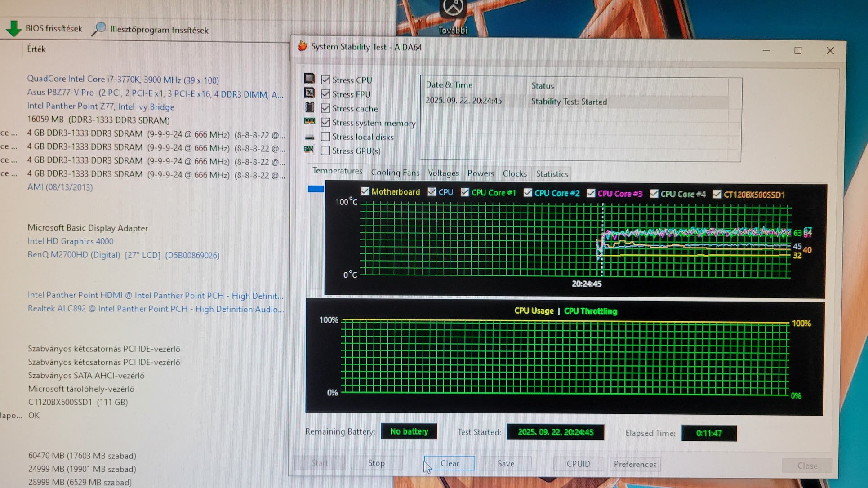Open the Voltages tab
This screenshot has height=488, width=868.
coord(443,173)
